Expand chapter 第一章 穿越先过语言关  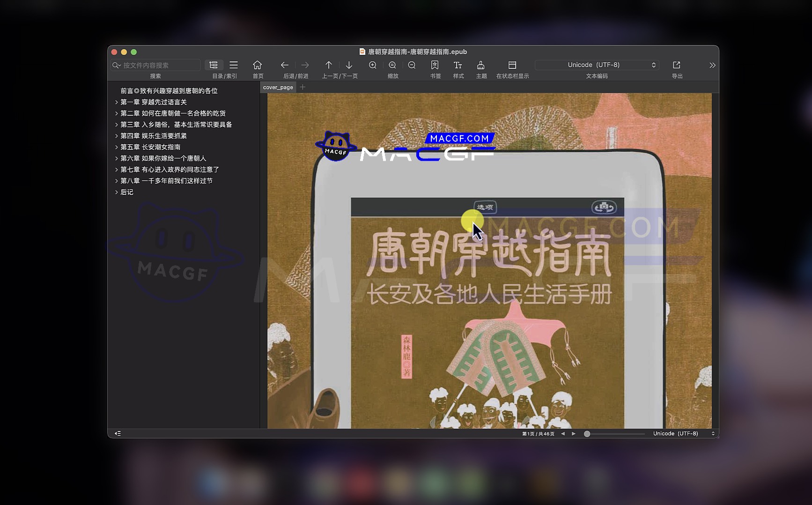pos(117,102)
